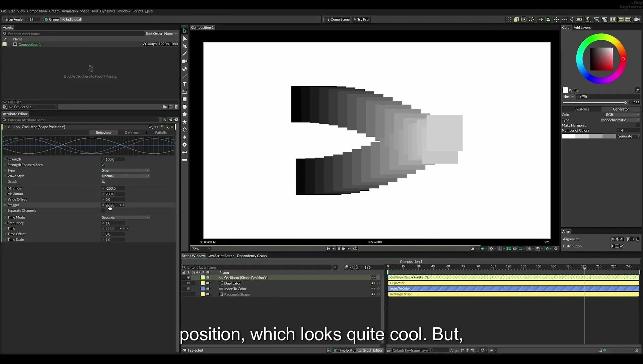
Task: Select the Pen tool in toolbar
Action: (185, 46)
